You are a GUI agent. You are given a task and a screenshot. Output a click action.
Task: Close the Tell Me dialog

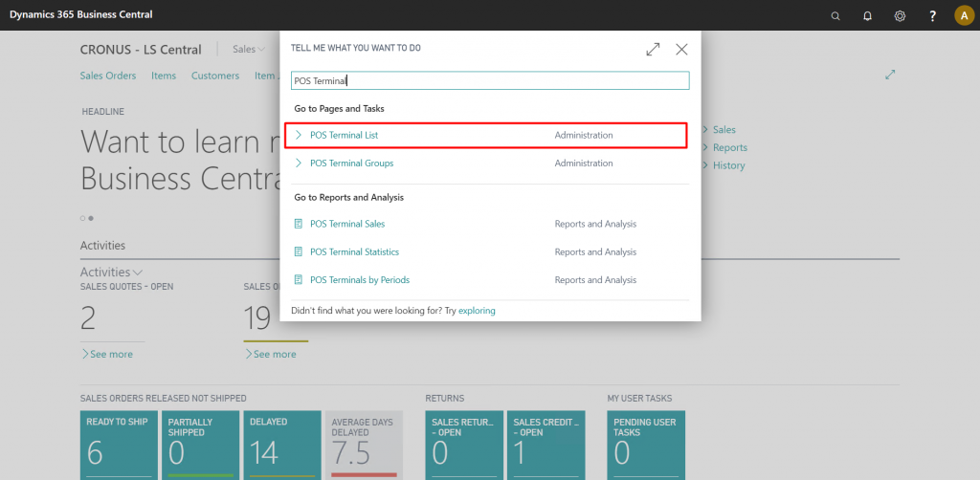(681, 50)
